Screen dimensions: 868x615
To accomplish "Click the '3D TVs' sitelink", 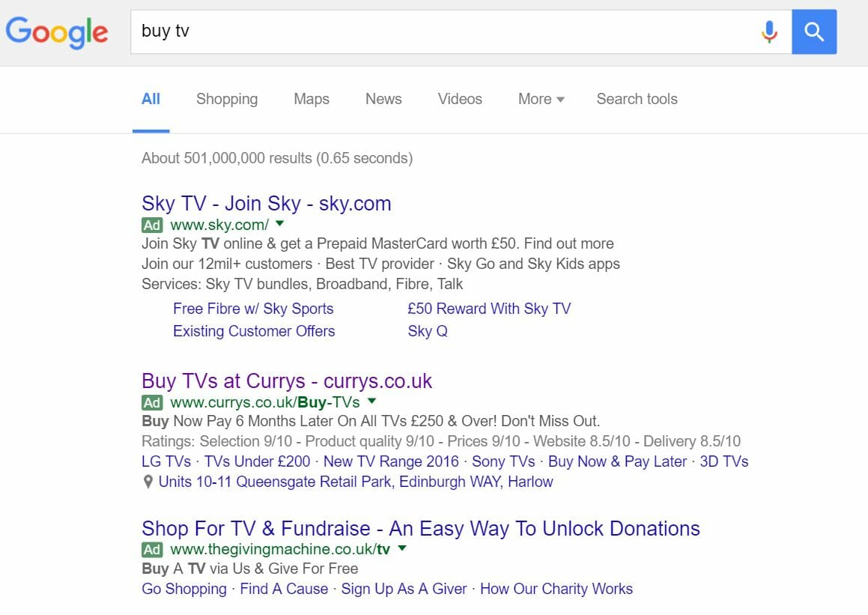I will (724, 461).
